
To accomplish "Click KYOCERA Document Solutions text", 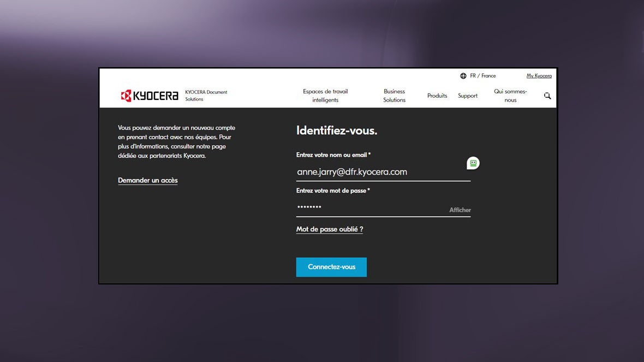I will 206,96.
